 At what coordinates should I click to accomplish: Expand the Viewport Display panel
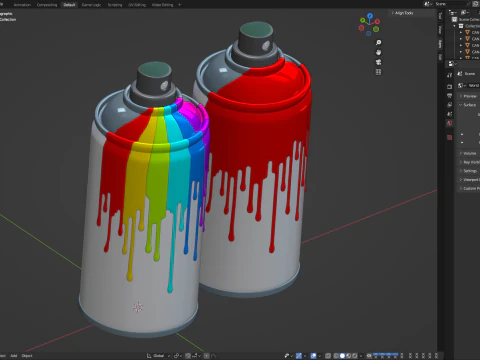point(469,180)
